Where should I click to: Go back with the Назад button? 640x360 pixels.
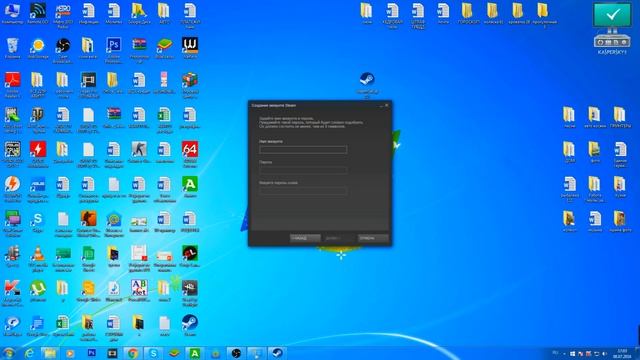(305, 238)
